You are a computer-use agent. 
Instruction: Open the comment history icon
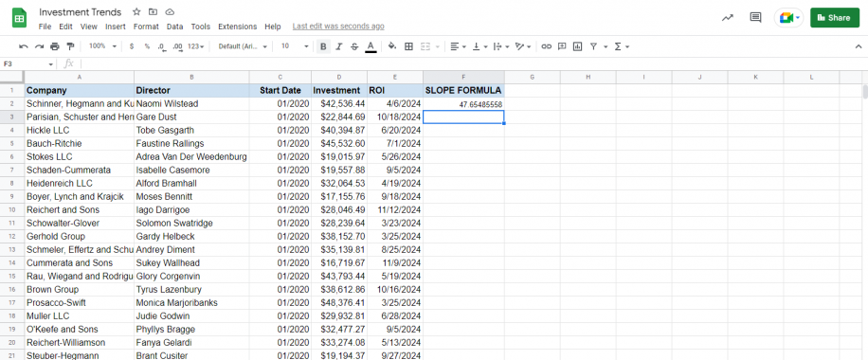(x=755, y=18)
